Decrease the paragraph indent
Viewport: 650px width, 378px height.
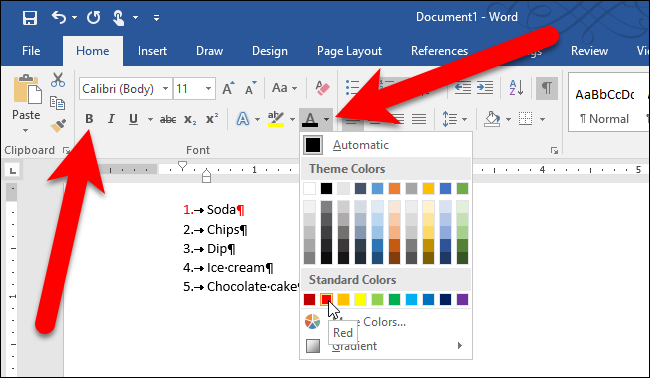463,87
